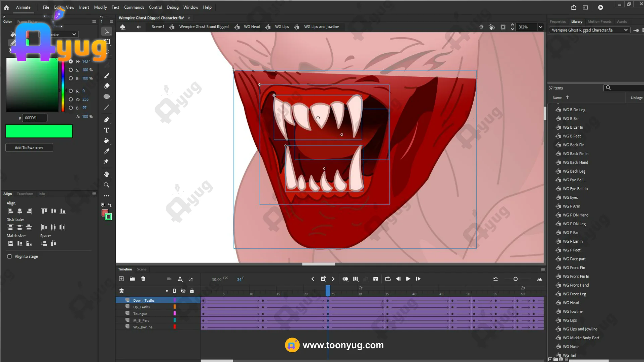
Task: Click Add To Swatches button
Action: click(x=29, y=147)
